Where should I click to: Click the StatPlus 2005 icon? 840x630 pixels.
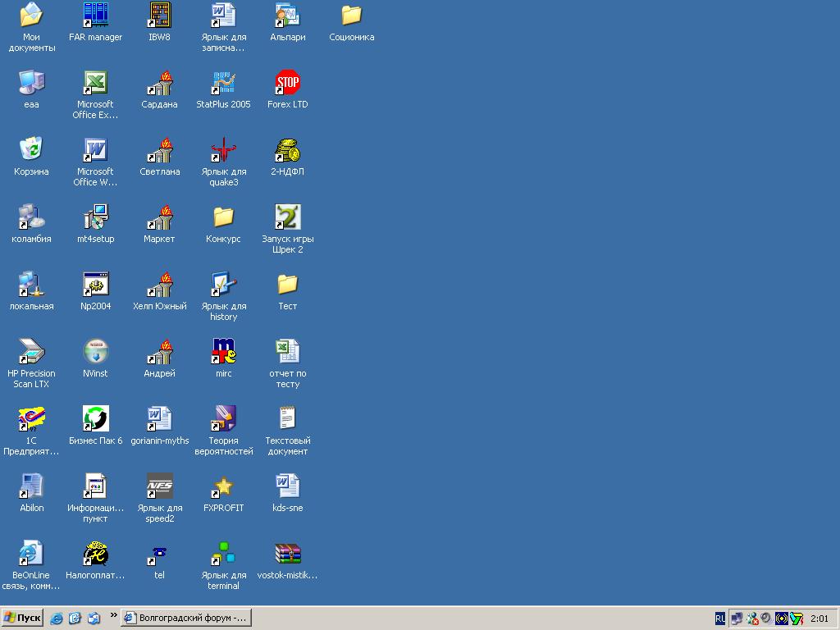pyautogui.click(x=223, y=82)
